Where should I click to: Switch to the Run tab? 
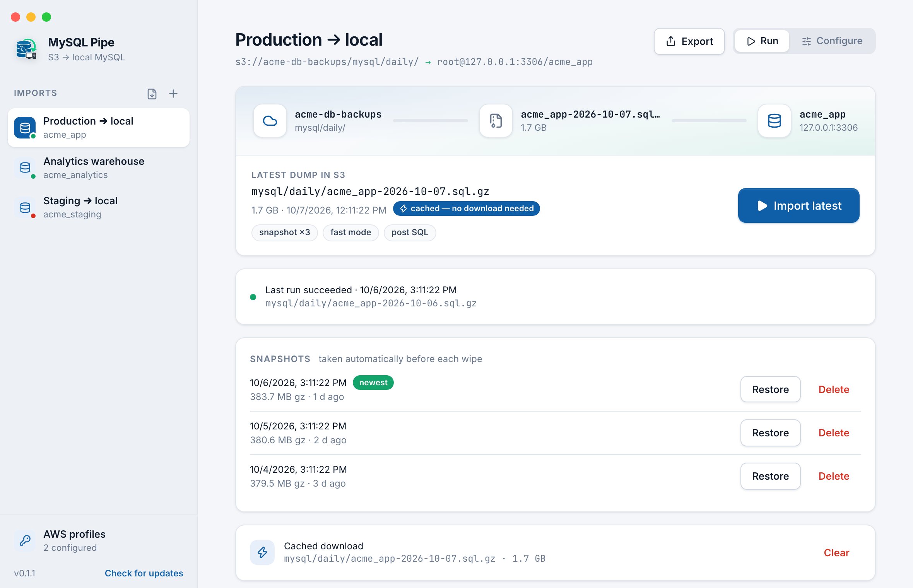[x=762, y=41]
